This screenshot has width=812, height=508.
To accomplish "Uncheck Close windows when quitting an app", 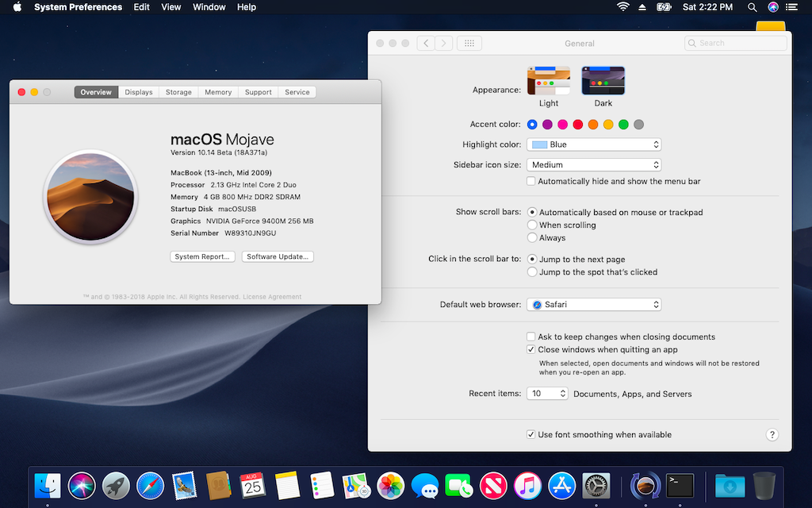I will tap(530, 349).
